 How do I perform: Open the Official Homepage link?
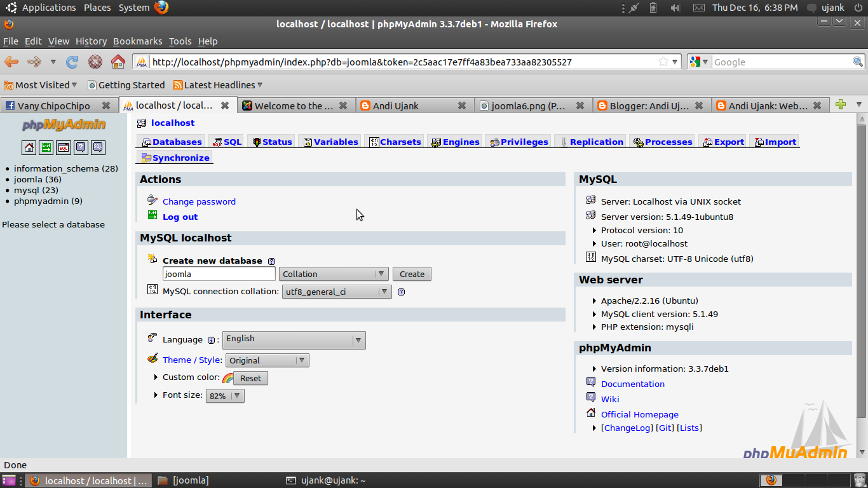pyautogui.click(x=640, y=415)
